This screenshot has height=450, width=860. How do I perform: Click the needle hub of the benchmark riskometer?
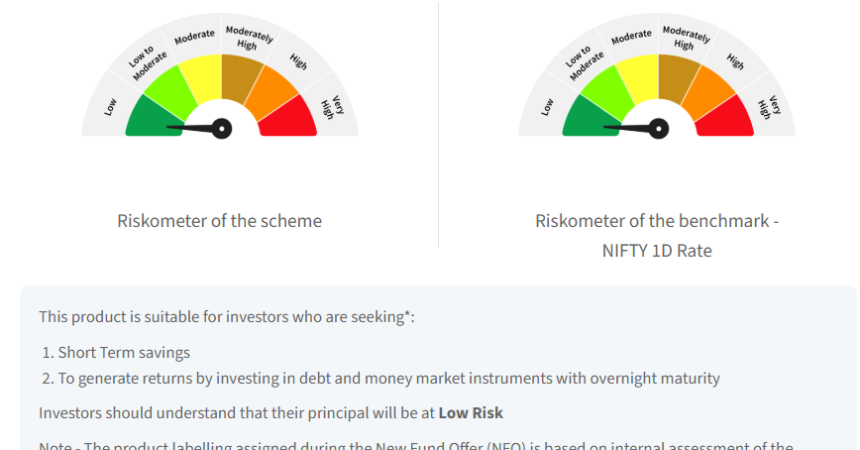(658, 128)
